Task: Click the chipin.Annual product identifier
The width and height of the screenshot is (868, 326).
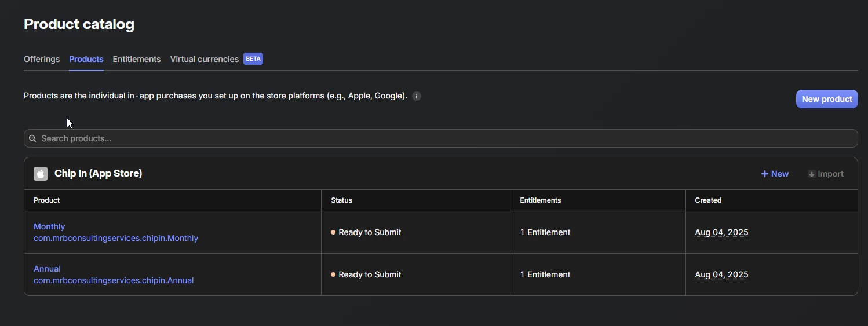Action: pyautogui.click(x=114, y=280)
